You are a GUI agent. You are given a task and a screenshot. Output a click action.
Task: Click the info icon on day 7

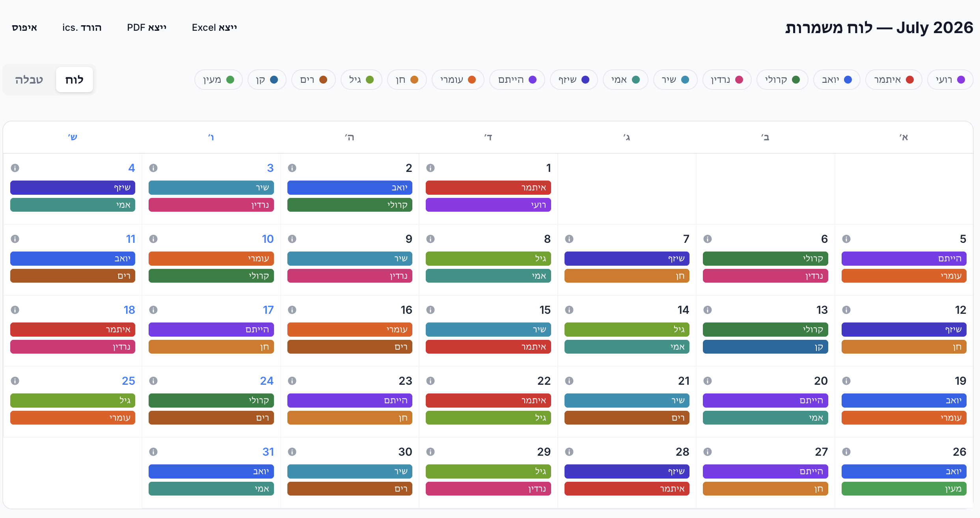coord(569,239)
